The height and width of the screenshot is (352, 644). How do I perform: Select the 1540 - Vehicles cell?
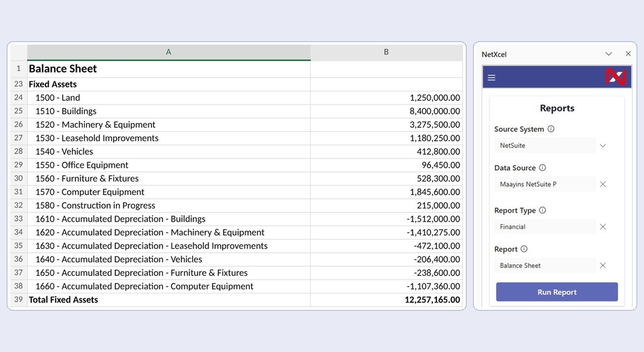coord(169,152)
